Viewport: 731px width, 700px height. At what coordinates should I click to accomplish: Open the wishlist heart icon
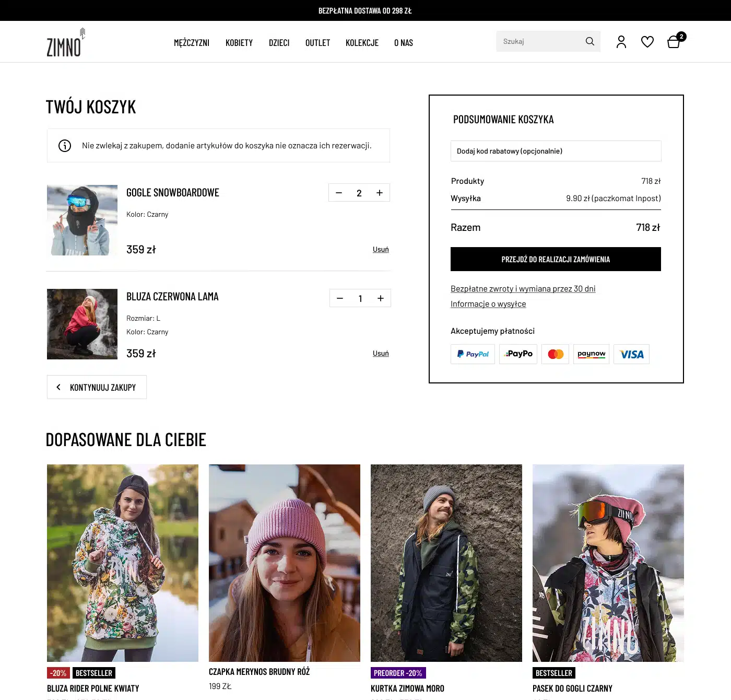coord(647,42)
